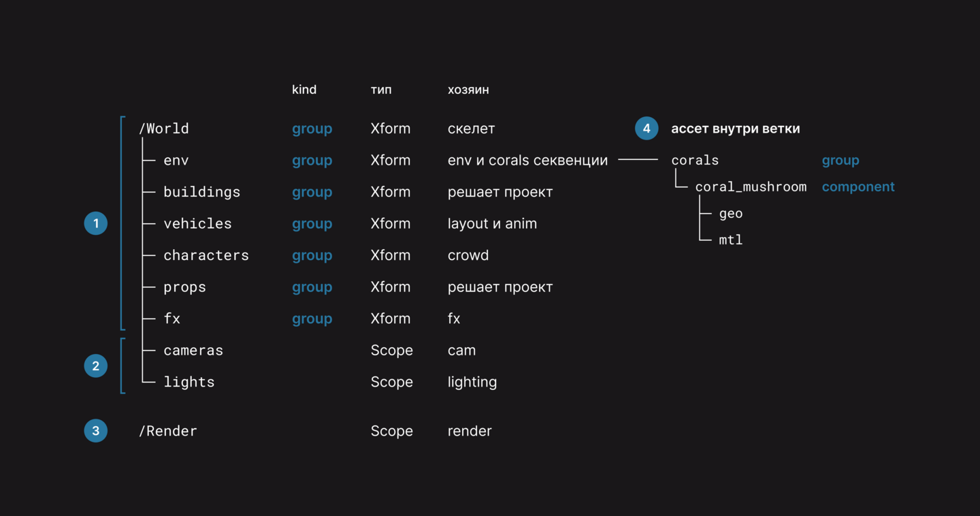Click the numbered circle badge 3
This screenshot has width=980, height=516.
(96, 431)
